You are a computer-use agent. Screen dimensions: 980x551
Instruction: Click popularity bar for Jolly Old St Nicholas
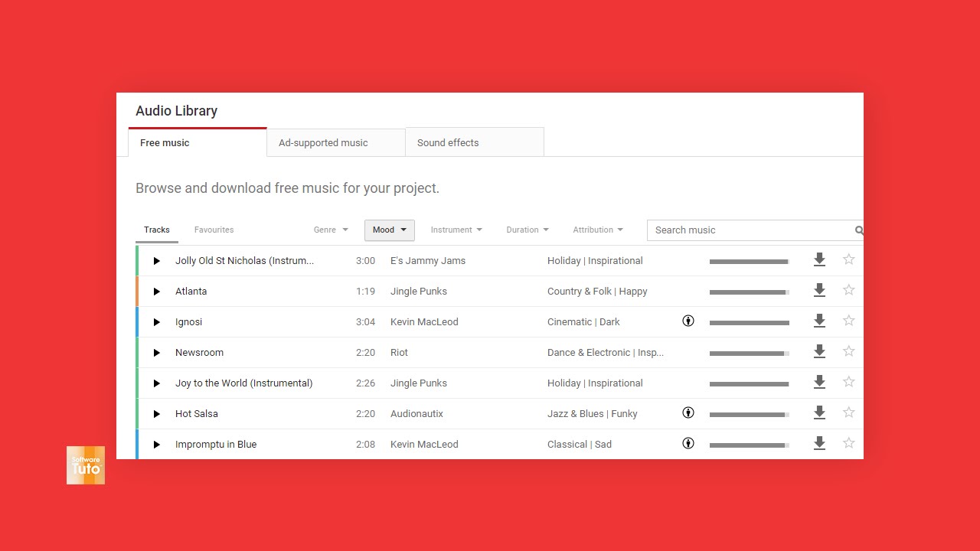750,262
